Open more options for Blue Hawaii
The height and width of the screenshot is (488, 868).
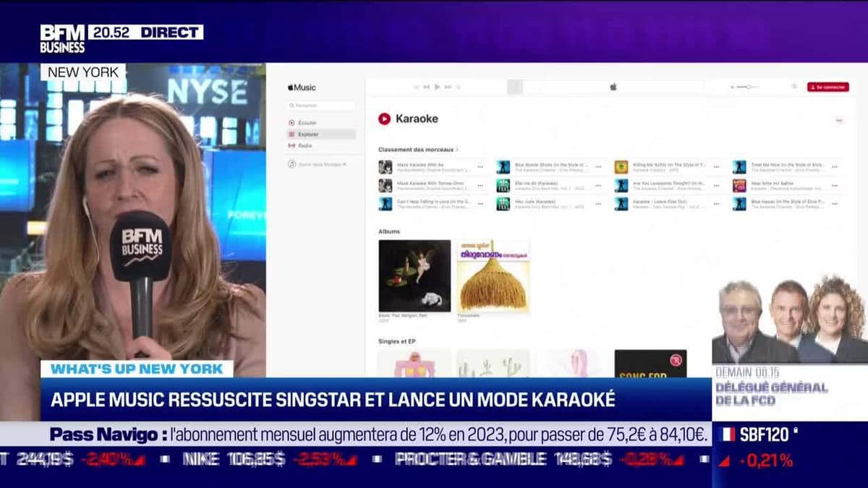pyautogui.click(x=834, y=204)
